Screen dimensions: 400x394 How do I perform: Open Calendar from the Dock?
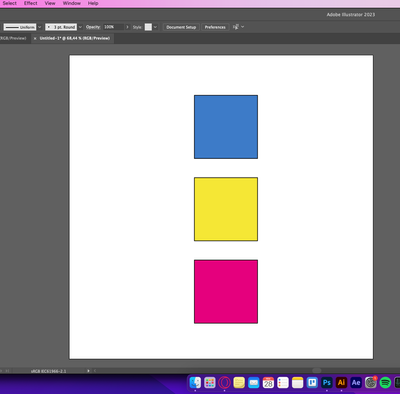pyautogui.click(x=268, y=383)
